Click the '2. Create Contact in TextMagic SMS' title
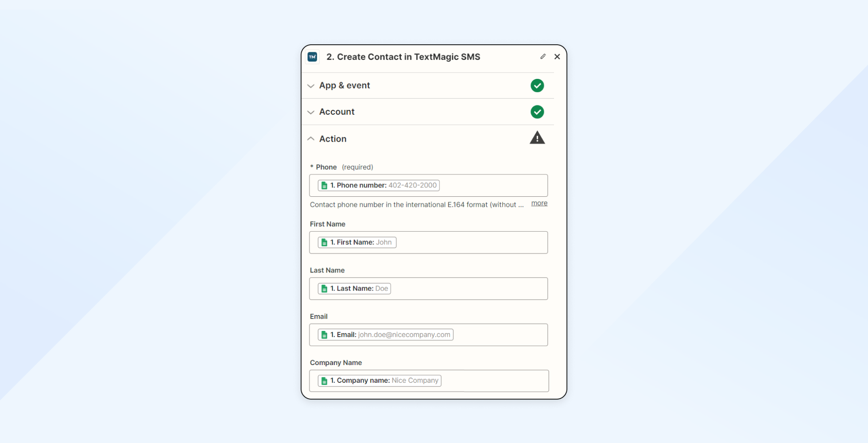Viewport: 868px width, 443px height. point(403,57)
